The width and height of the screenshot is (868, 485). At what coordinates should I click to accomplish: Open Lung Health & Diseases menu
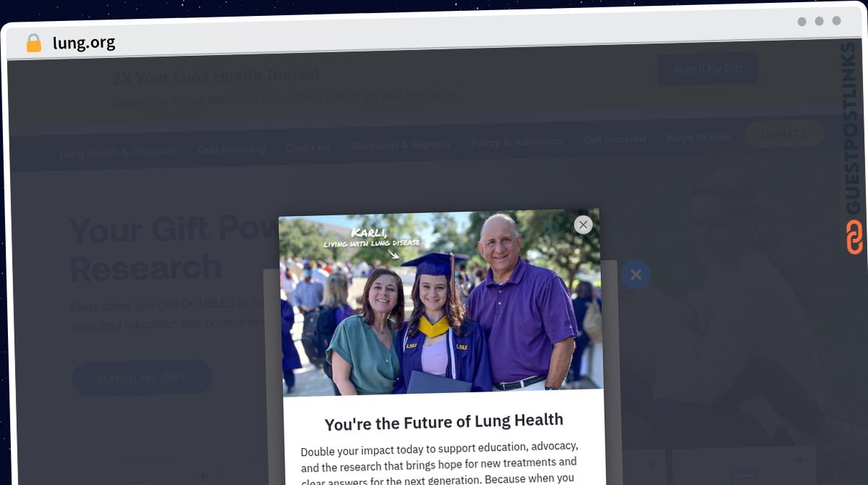pyautogui.click(x=119, y=152)
